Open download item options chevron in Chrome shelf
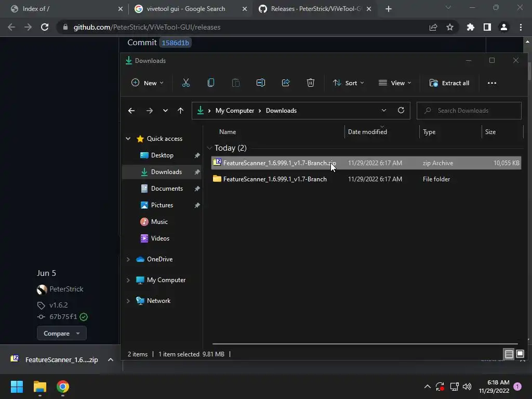This screenshot has width=532, height=399. (111, 360)
